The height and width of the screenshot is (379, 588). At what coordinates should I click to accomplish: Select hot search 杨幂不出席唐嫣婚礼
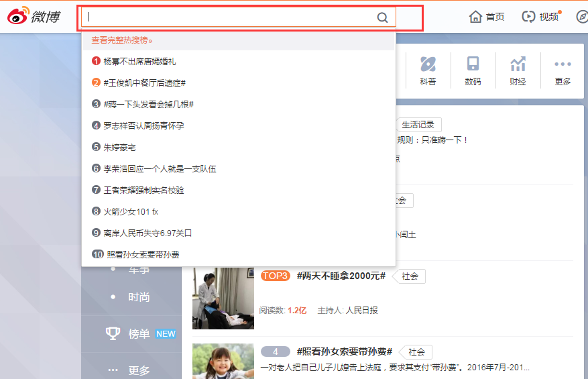click(x=139, y=61)
